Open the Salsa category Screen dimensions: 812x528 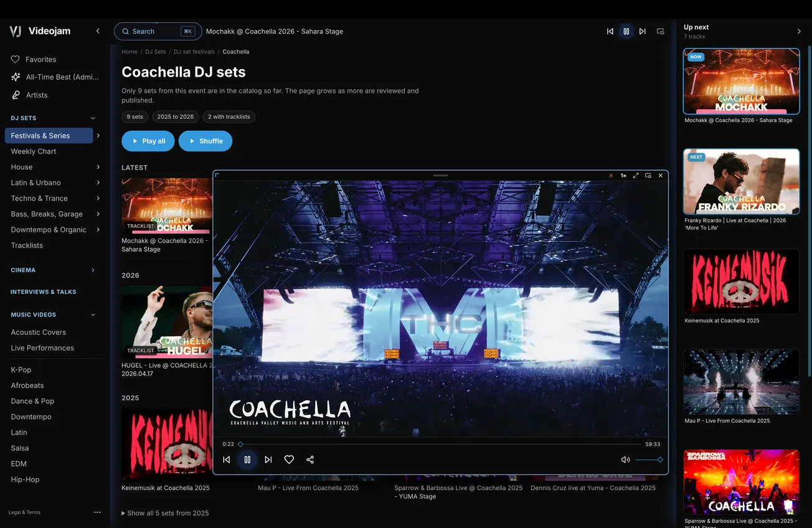point(20,448)
